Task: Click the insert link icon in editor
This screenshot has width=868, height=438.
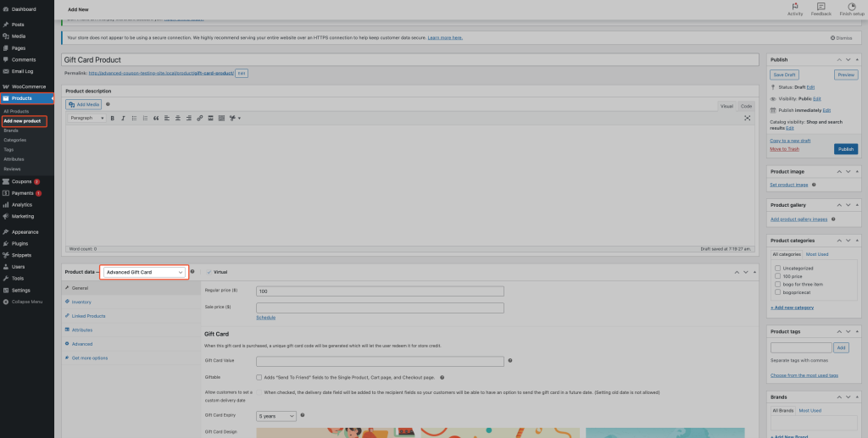Action: pos(199,118)
